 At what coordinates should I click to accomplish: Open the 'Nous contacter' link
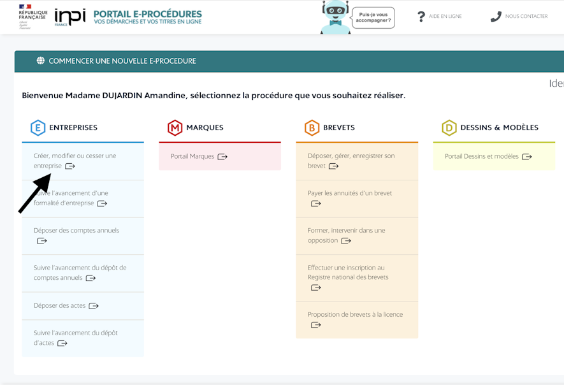[526, 16]
